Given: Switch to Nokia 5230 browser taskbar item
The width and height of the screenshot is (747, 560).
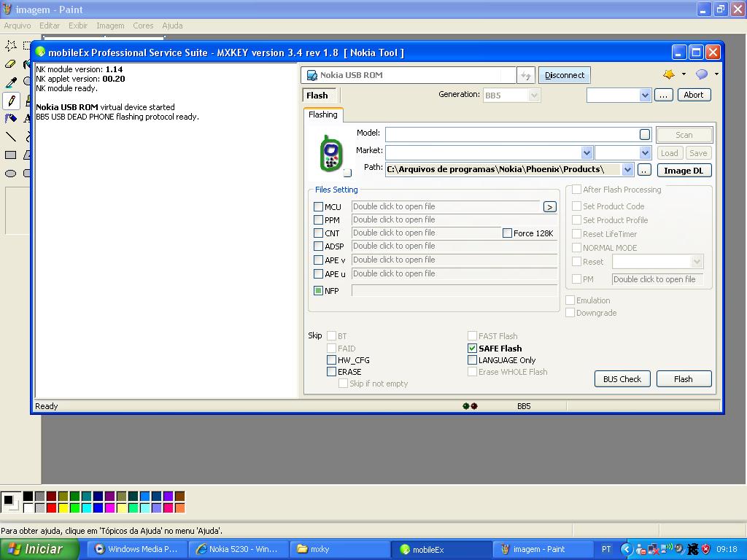Looking at the screenshot, I should pos(237,549).
